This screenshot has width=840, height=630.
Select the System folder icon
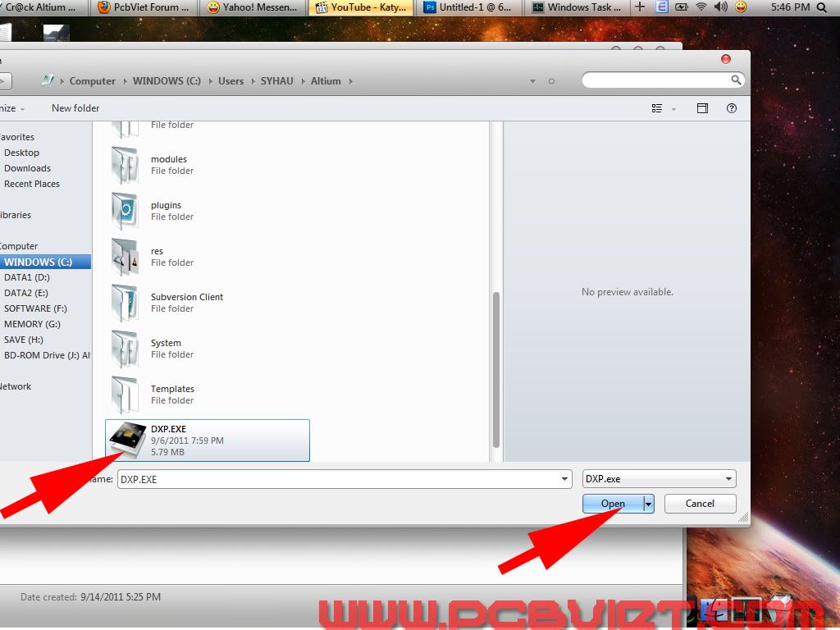pos(126,349)
